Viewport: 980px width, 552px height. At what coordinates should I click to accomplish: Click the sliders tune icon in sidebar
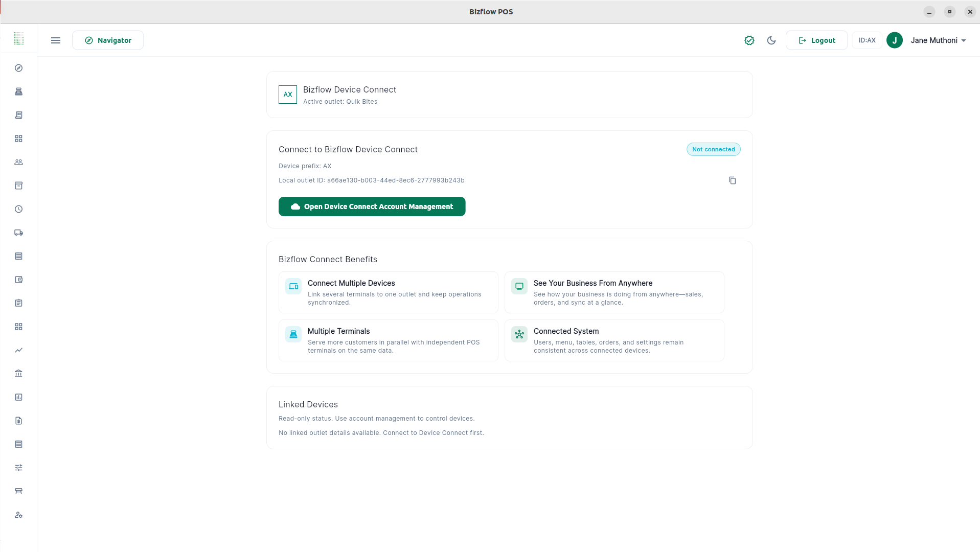click(x=18, y=468)
